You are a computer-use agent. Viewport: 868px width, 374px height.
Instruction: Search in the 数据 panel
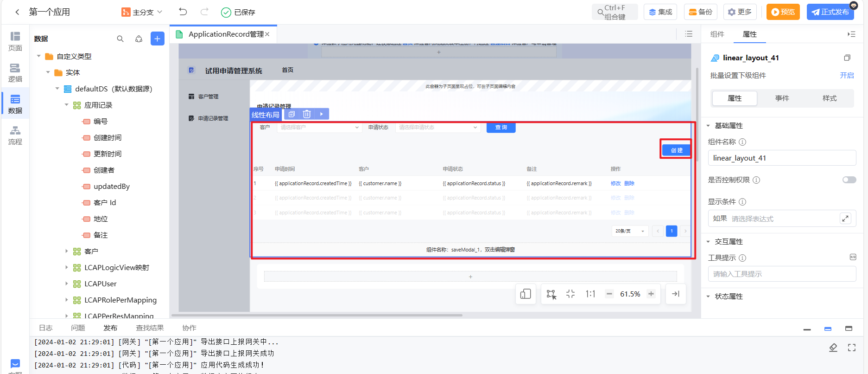[120, 39]
